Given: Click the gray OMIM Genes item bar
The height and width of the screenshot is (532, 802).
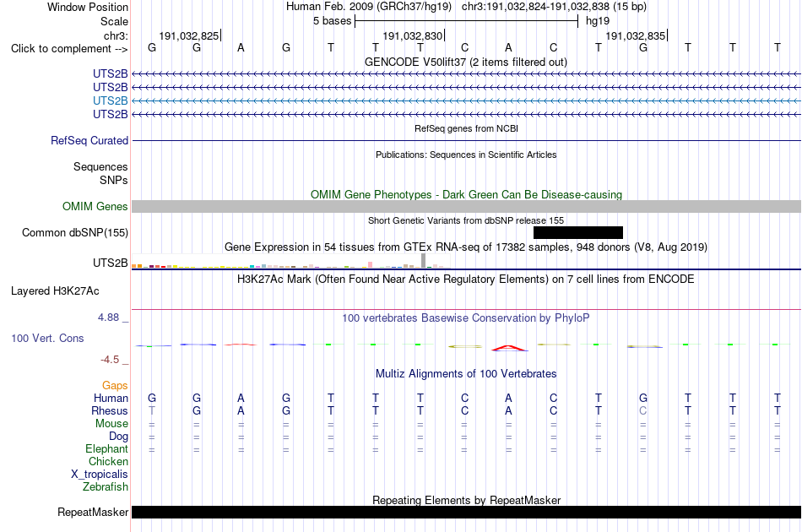Looking at the screenshot, I should (x=466, y=206).
